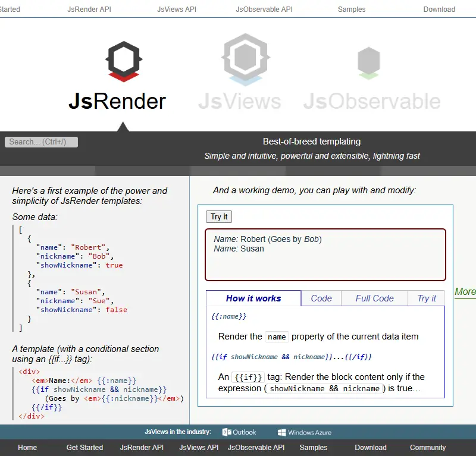Click the green More link
This screenshot has width=476, height=456.
465,291
